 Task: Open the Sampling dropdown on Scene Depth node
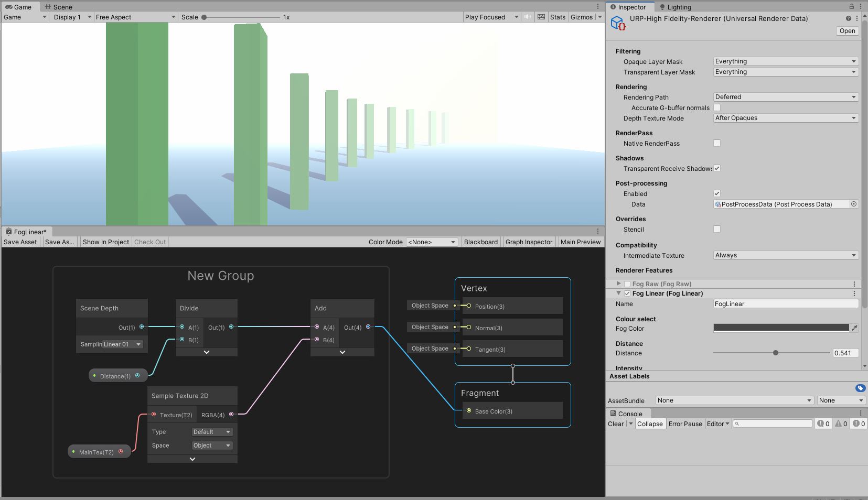point(122,344)
